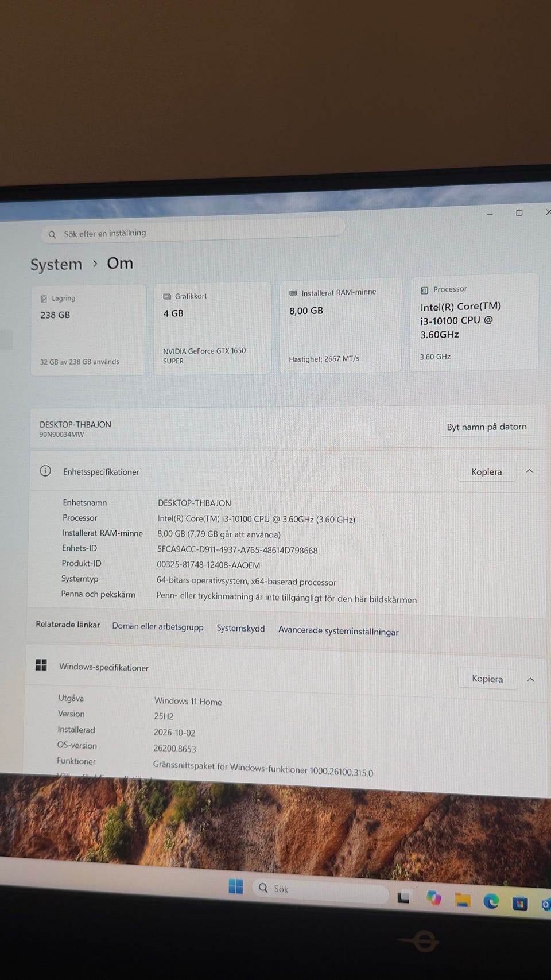Viewport: 551px width, 980px height.
Task: Click the Windows logo beside Windows-specifikationer
Action: click(41, 665)
